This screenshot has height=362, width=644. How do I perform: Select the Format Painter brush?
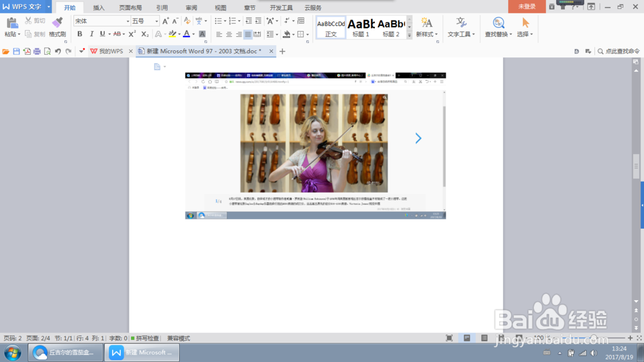pos(57,23)
